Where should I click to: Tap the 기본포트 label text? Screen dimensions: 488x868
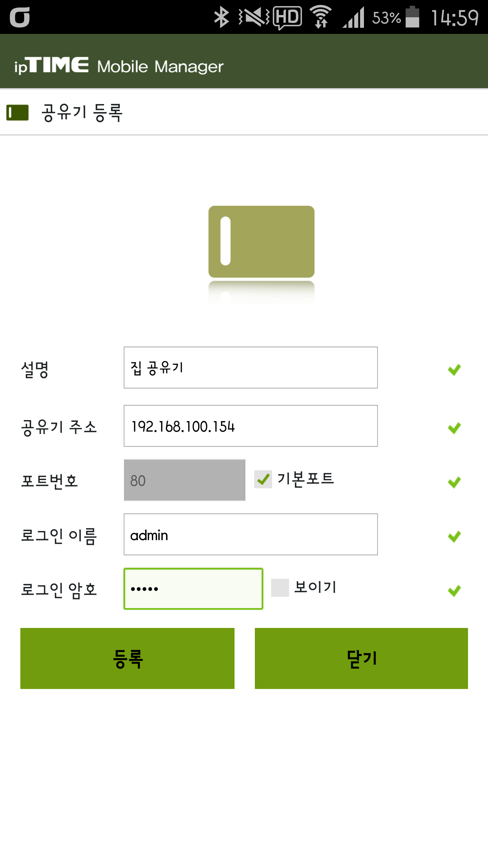click(x=306, y=479)
